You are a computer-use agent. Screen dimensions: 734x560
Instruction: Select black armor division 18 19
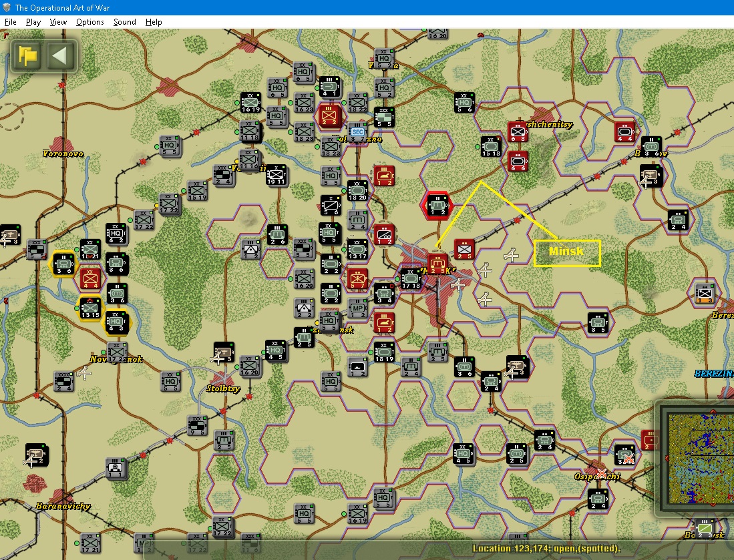[x=384, y=352]
